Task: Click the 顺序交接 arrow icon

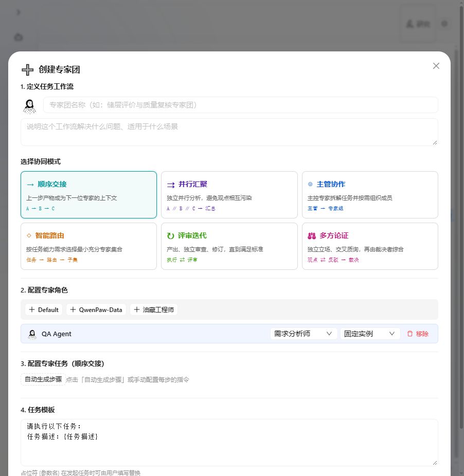Action: (x=30, y=185)
